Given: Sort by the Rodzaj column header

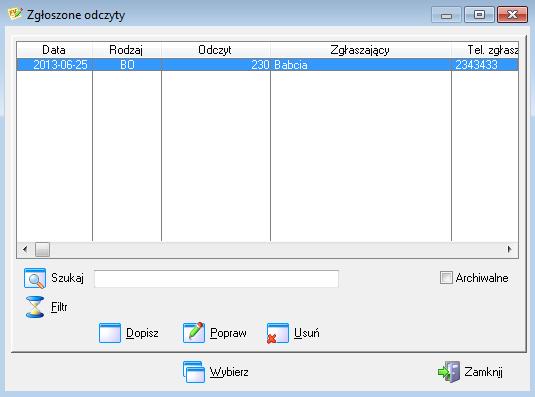Looking at the screenshot, I should tap(127, 50).
